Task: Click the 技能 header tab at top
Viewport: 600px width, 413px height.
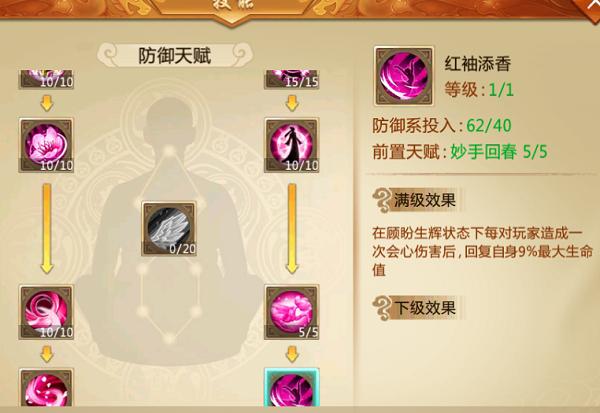Action: pos(233,5)
